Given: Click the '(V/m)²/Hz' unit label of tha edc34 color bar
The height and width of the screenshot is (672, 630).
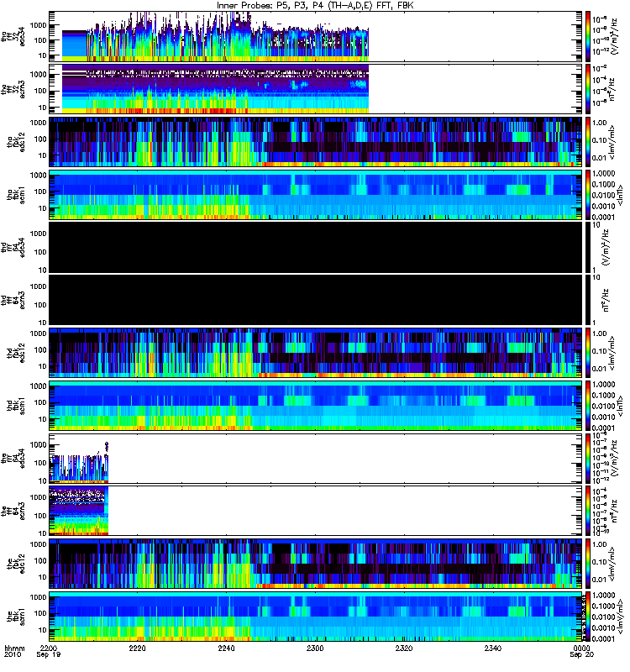Looking at the screenshot, I should pos(614,36).
